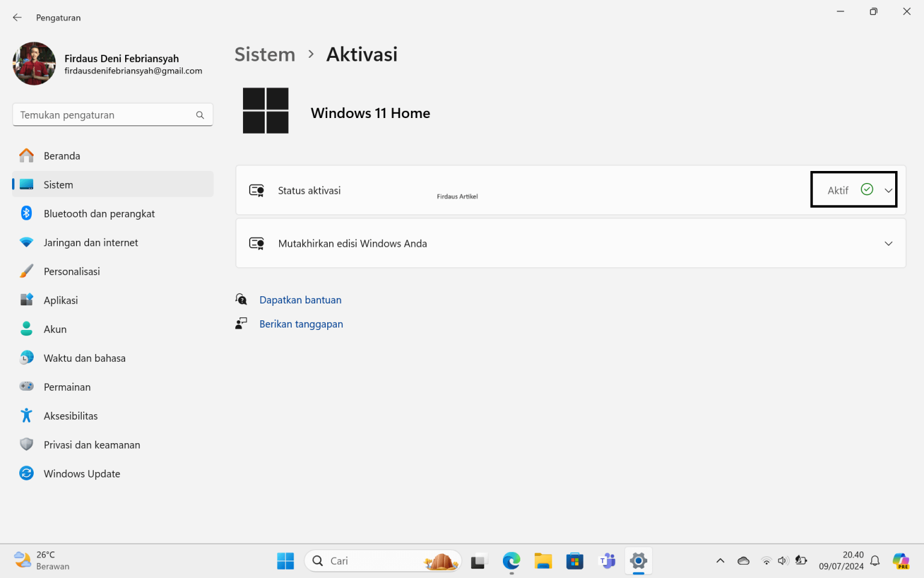Open Privasi dan keamanan settings
Viewport: 924px width, 578px height.
(91, 444)
